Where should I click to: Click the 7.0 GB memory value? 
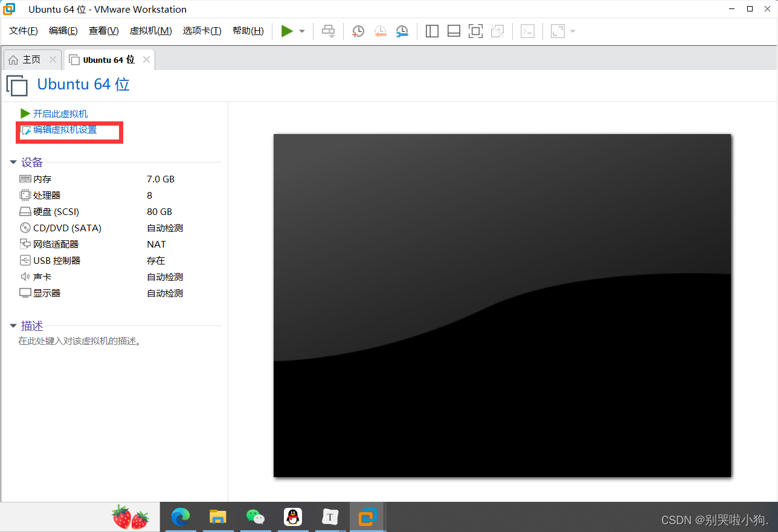[x=161, y=179]
